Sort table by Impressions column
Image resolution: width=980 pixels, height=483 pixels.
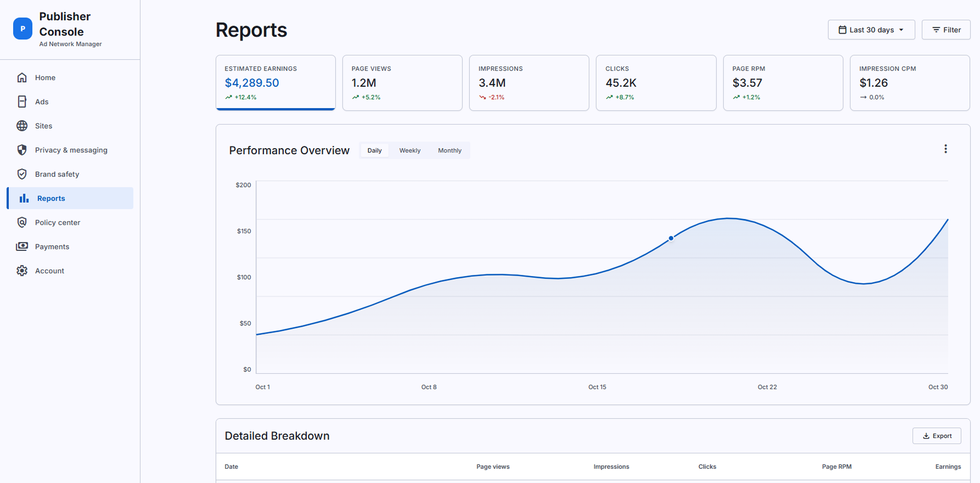pos(611,467)
